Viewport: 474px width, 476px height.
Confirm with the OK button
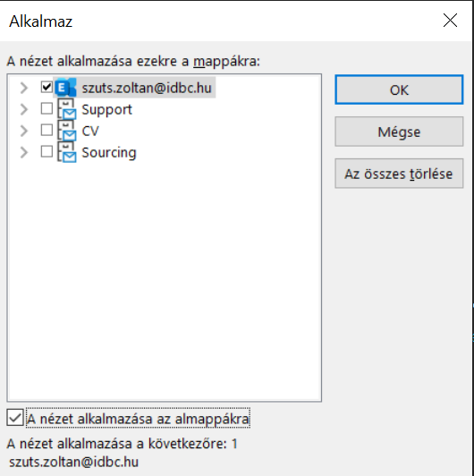pos(399,89)
